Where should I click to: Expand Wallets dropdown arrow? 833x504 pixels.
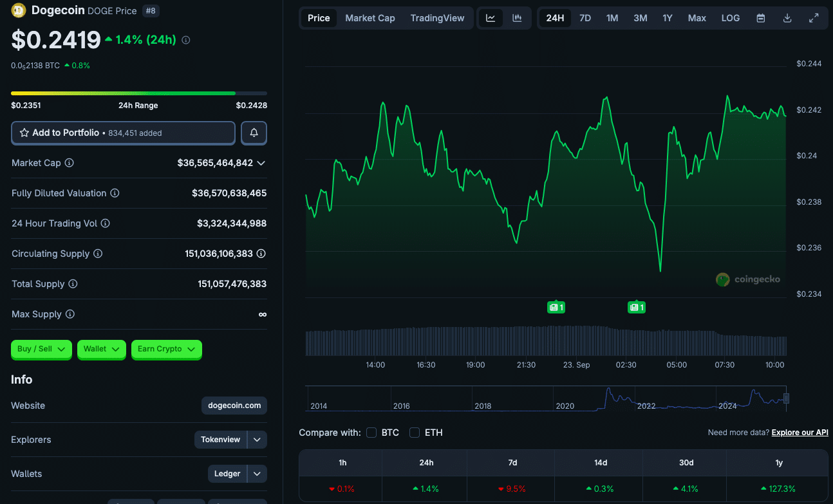tap(257, 474)
